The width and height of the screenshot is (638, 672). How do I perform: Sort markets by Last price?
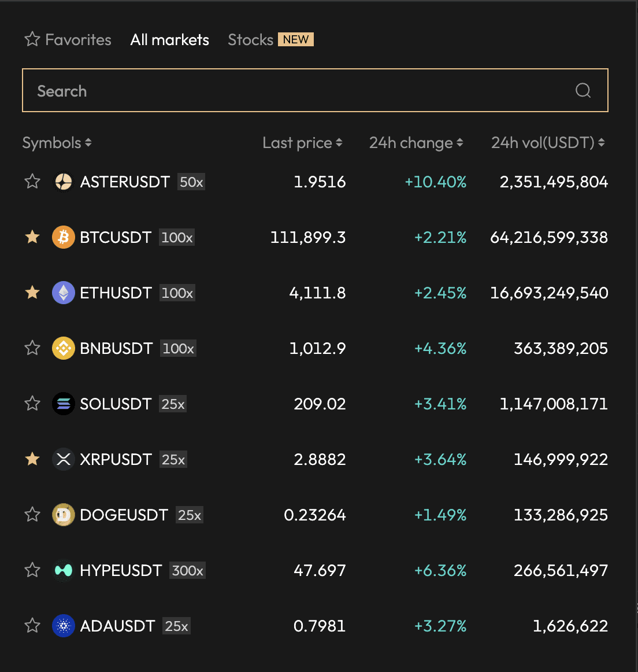[302, 143]
